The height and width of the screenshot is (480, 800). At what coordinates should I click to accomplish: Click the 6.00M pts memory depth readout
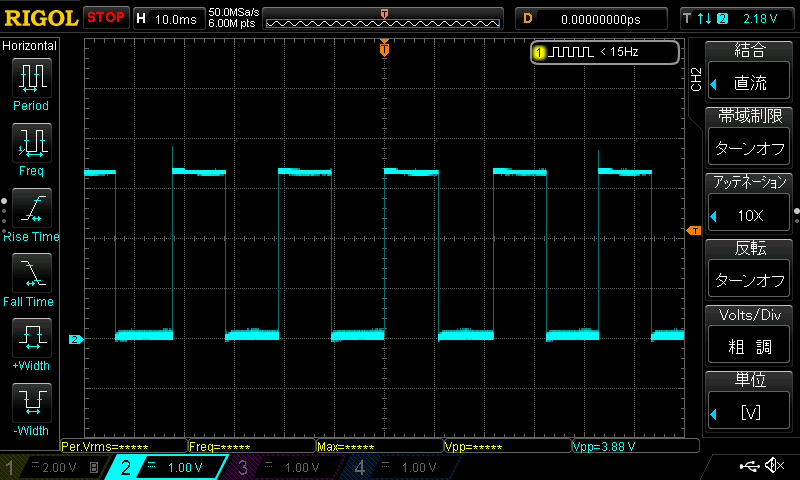(x=232, y=23)
